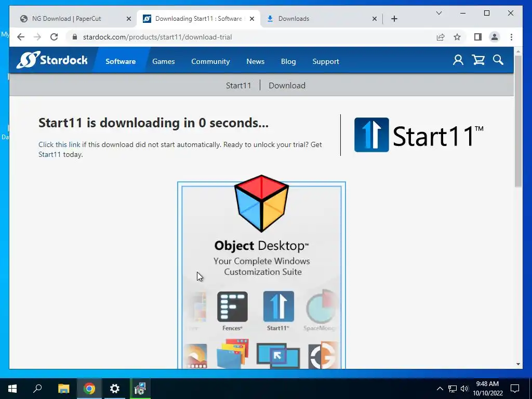Click the volume speaker tray icon
This screenshot has height=399, width=532.
coord(464,389)
